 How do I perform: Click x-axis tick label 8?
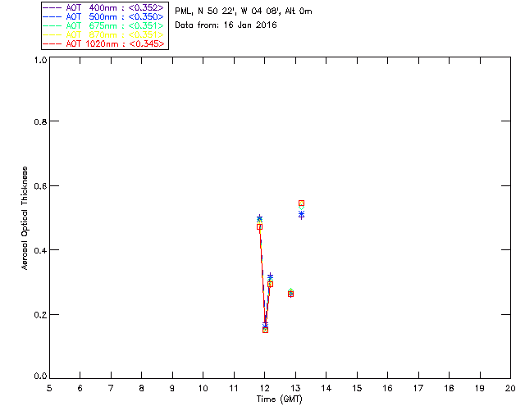(x=142, y=388)
